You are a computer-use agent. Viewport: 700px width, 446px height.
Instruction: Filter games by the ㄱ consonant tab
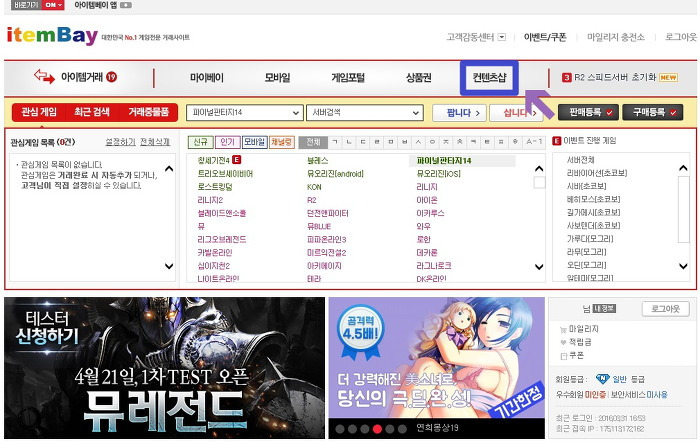[335, 142]
